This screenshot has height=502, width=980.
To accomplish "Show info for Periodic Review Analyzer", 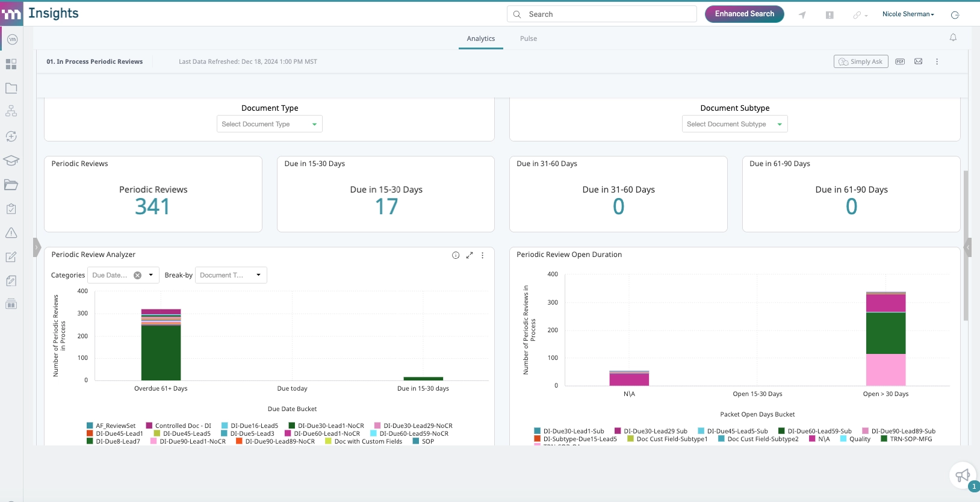I will pos(456,255).
